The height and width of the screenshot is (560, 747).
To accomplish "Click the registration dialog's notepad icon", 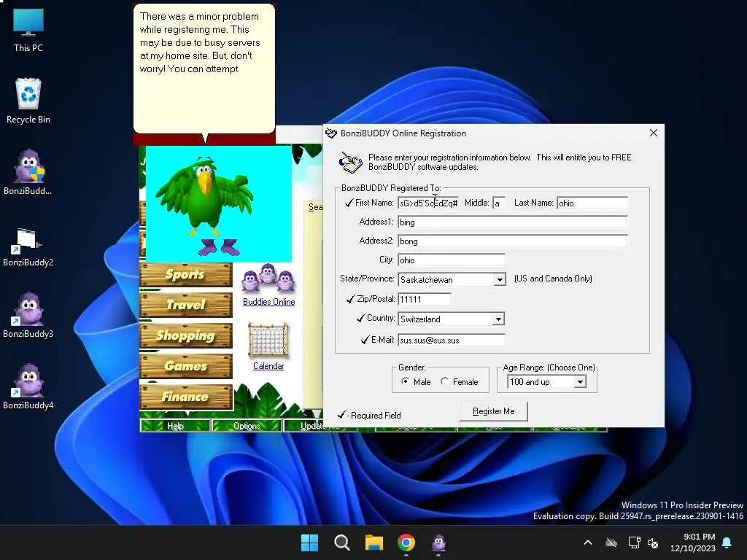I will [351, 163].
